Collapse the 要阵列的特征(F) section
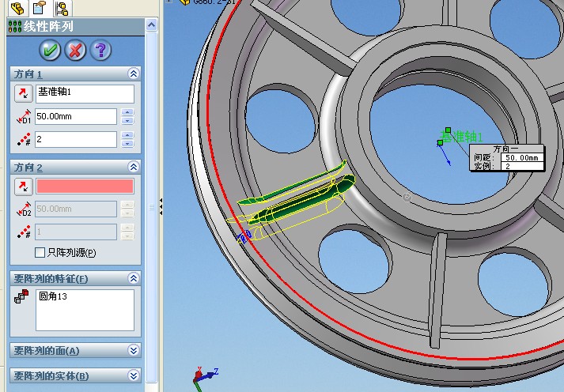Screen dimensions: 564x392 click(134, 278)
